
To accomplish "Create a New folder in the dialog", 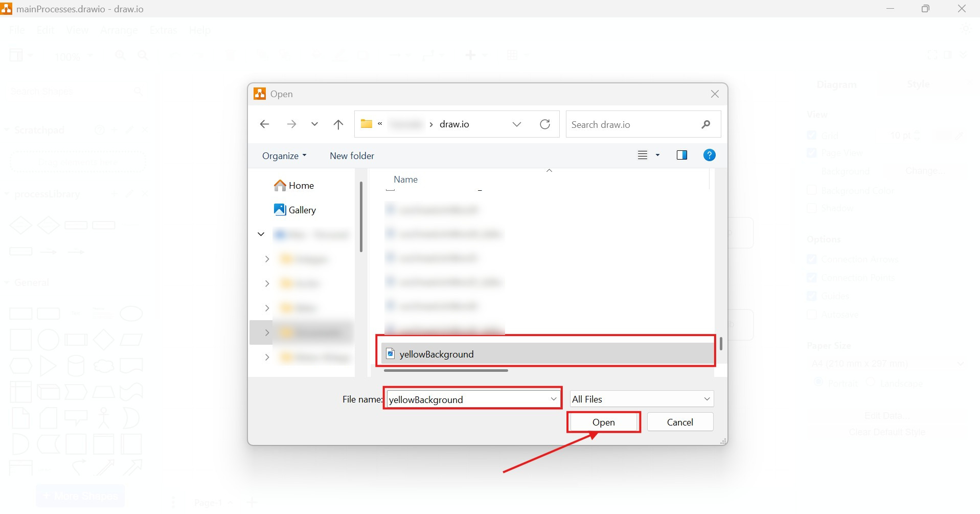I will [351, 155].
